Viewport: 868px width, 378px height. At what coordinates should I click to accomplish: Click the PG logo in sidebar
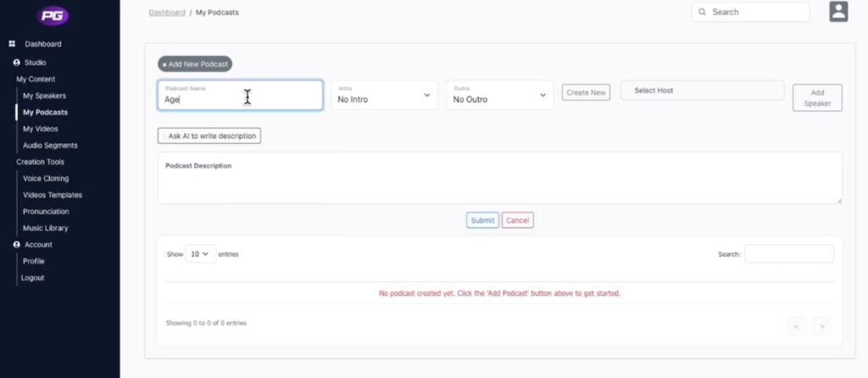(54, 16)
